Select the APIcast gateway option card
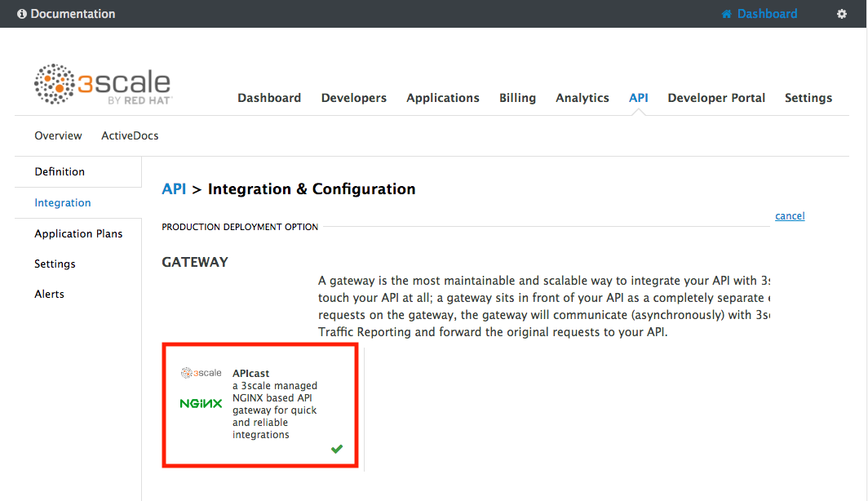Image resolution: width=868 pixels, height=501 pixels. click(x=260, y=406)
